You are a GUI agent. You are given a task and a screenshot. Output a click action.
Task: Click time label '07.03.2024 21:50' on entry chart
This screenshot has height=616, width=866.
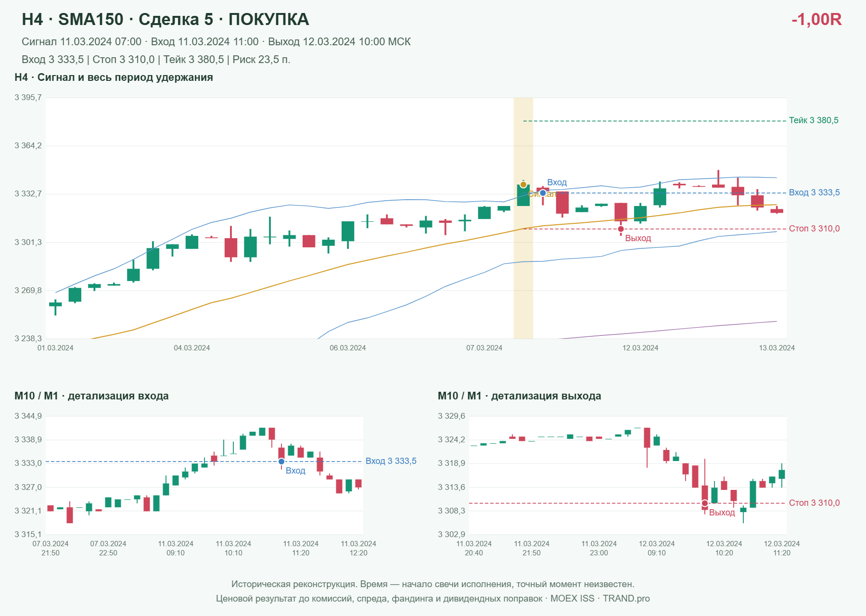[x=51, y=548]
